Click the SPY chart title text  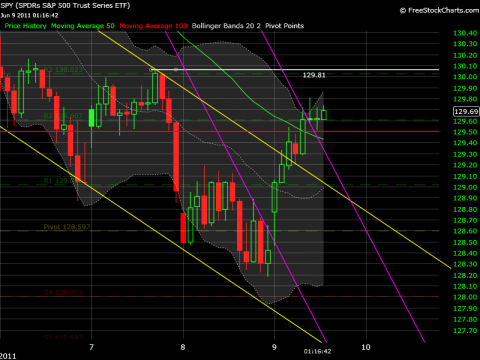[x=65, y=6]
